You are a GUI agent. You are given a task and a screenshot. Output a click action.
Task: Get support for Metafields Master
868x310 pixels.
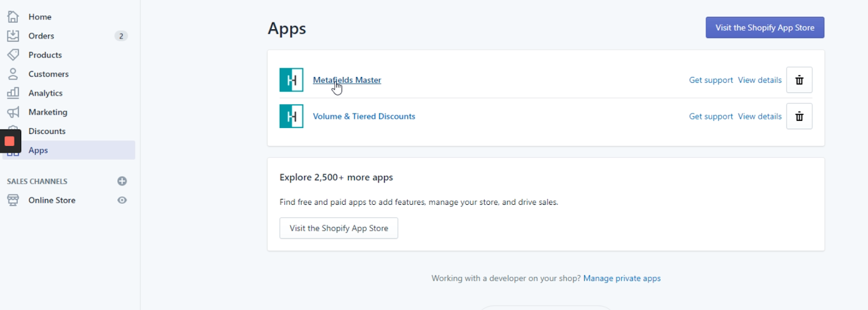pyautogui.click(x=711, y=80)
